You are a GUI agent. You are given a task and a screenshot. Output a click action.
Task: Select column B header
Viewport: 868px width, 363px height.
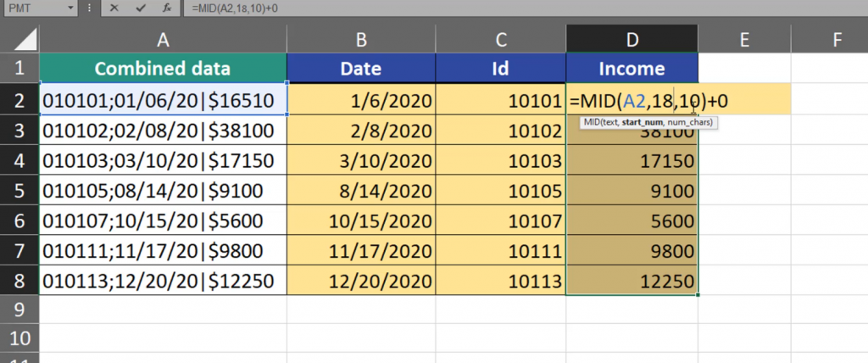(x=360, y=38)
